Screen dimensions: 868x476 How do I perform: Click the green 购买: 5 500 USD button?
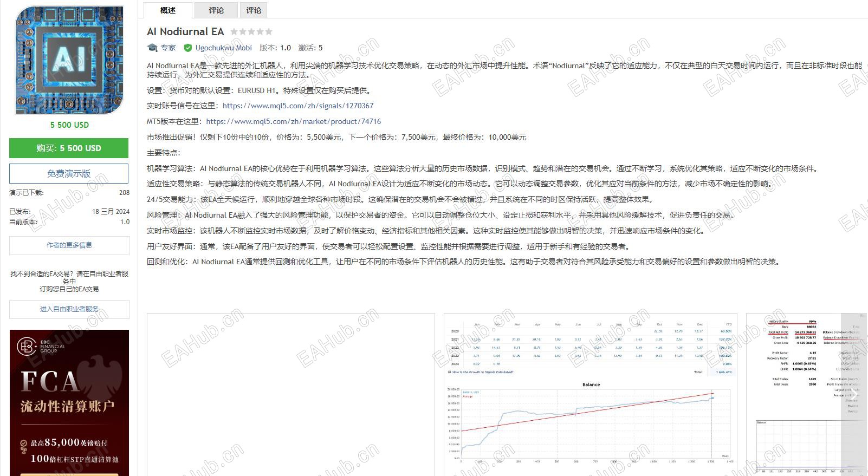[69, 148]
